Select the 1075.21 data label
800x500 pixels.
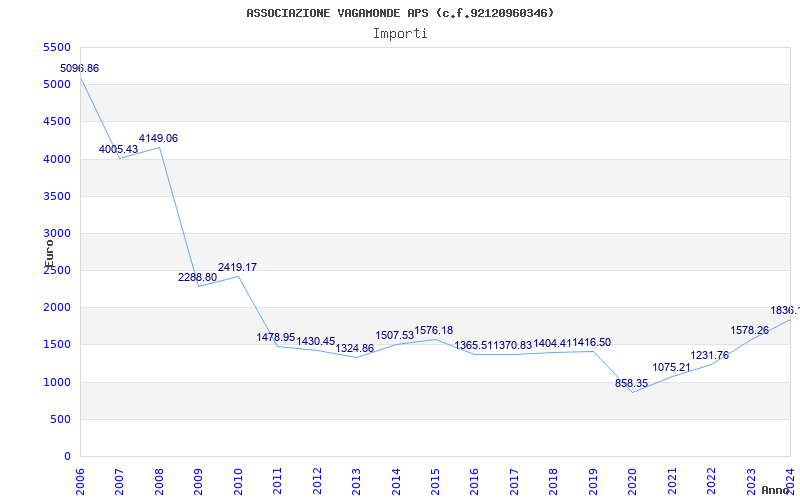point(671,367)
